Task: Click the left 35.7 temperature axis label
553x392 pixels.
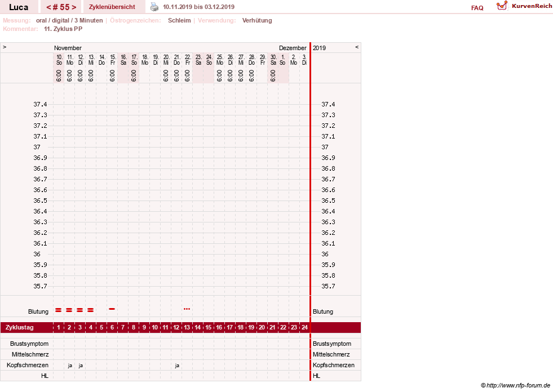Action: point(40,286)
